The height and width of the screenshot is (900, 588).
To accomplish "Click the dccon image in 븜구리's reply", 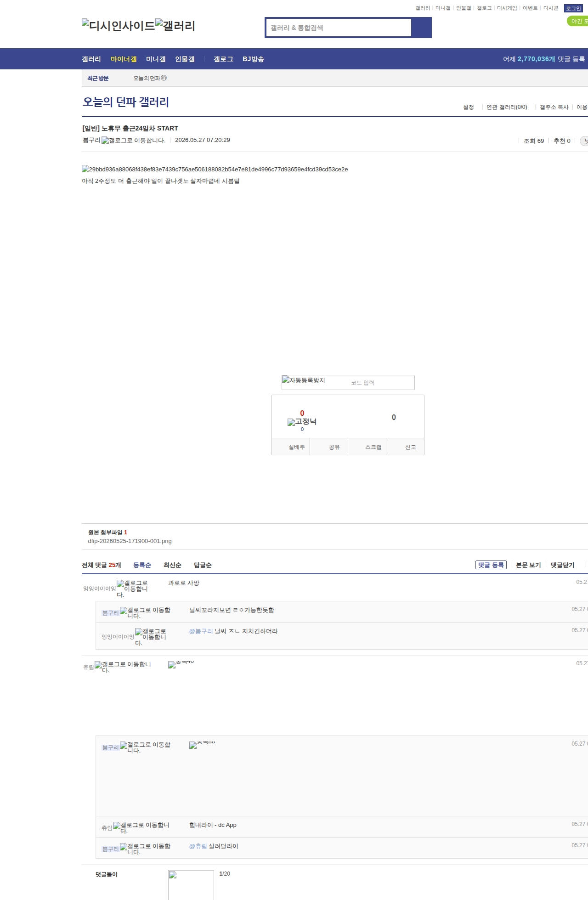I will [x=202, y=745].
